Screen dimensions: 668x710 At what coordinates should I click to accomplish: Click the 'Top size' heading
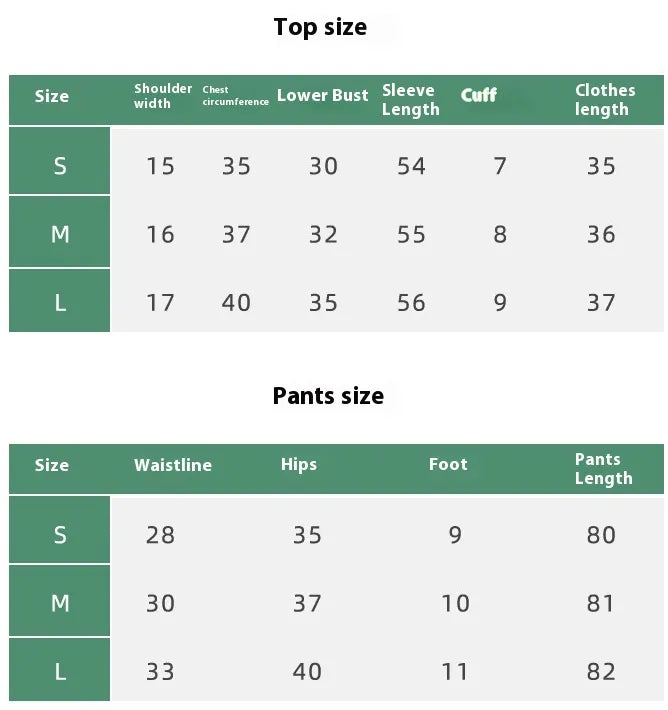coord(320,27)
